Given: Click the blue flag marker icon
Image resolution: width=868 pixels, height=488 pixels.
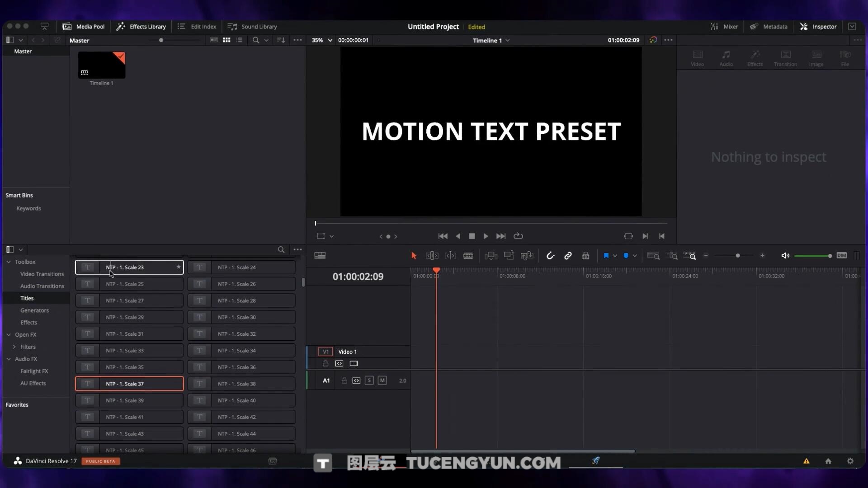Looking at the screenshot, I should tap(606, 256).
